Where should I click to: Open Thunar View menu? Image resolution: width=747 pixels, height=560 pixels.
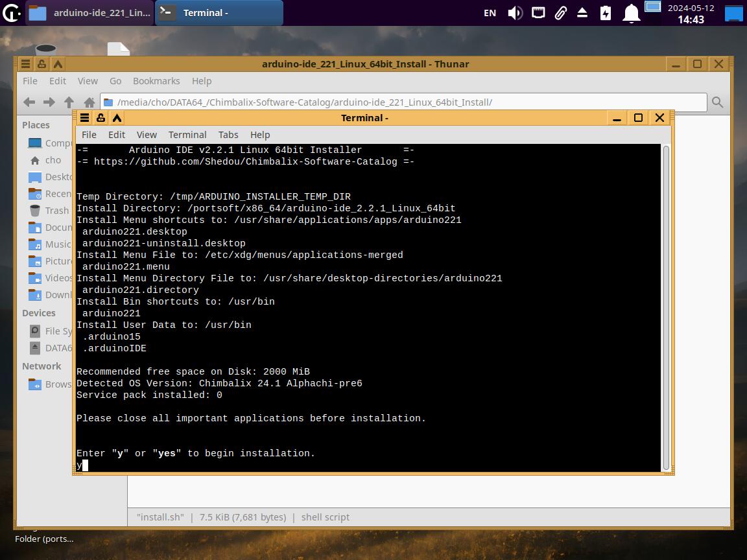(88, 81)
